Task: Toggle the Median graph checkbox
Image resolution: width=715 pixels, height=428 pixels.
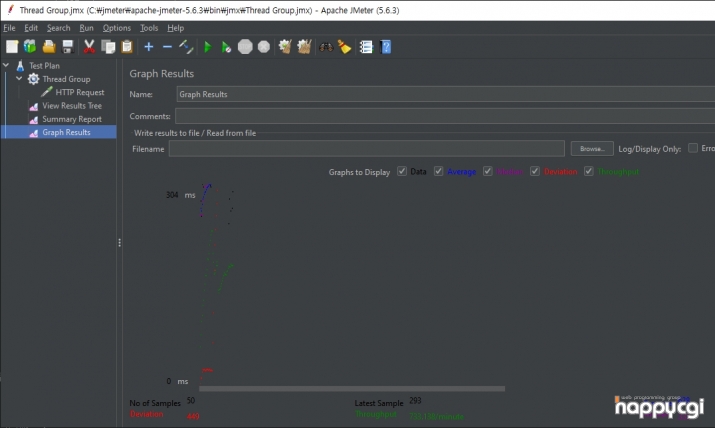Action: tap(487, 171)
